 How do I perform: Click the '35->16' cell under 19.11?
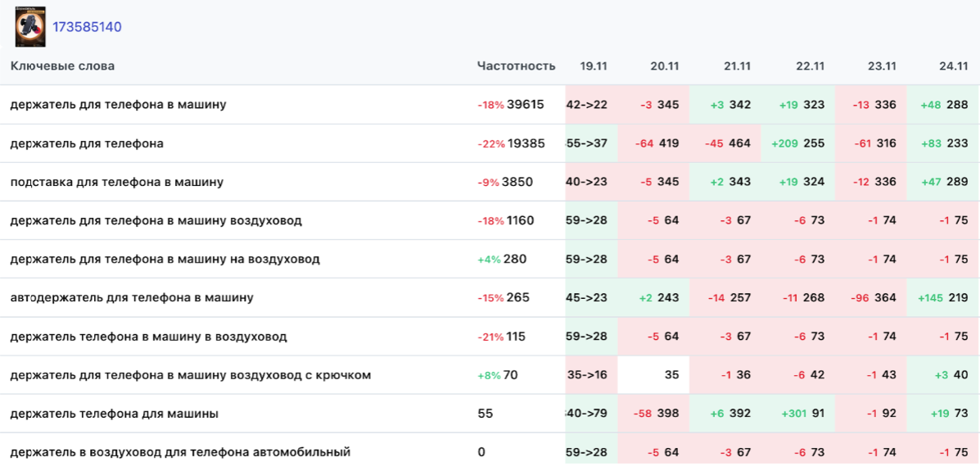(x=591, y=375)
